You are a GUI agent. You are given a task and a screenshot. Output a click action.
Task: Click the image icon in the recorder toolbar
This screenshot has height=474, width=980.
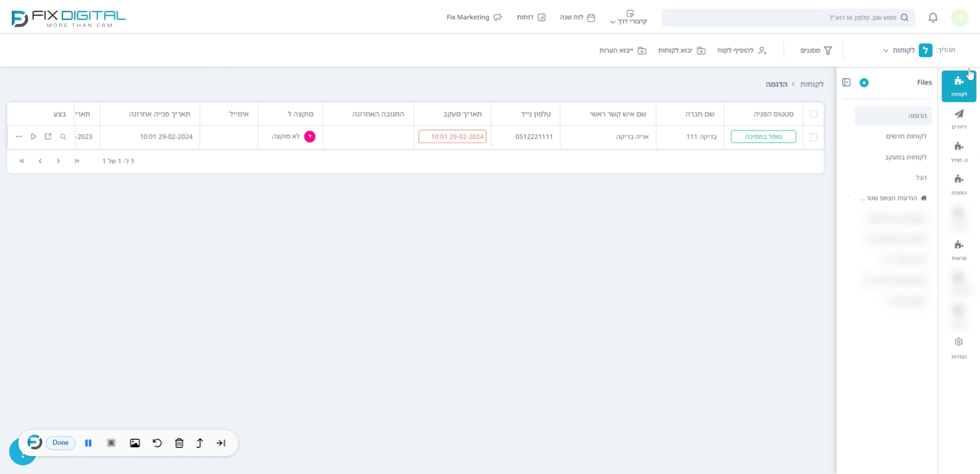135,443
